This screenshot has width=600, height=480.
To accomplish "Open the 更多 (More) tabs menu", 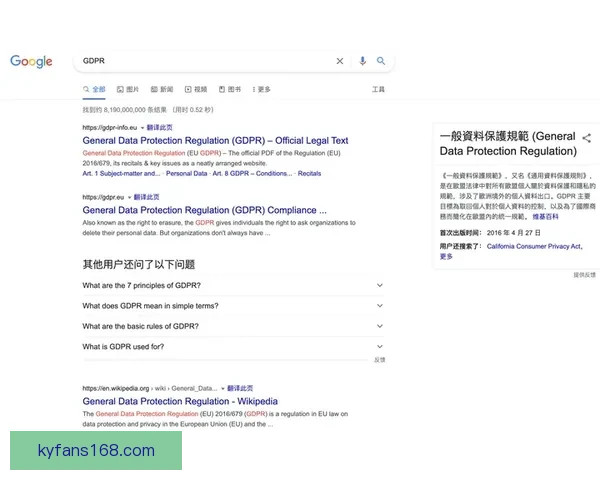I will coord(261,89).
